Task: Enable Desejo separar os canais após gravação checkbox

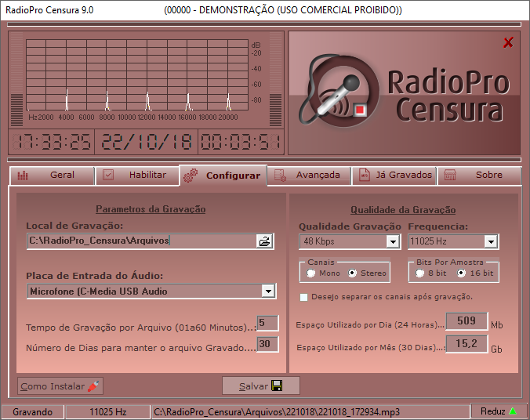Action: pos(304,297)
